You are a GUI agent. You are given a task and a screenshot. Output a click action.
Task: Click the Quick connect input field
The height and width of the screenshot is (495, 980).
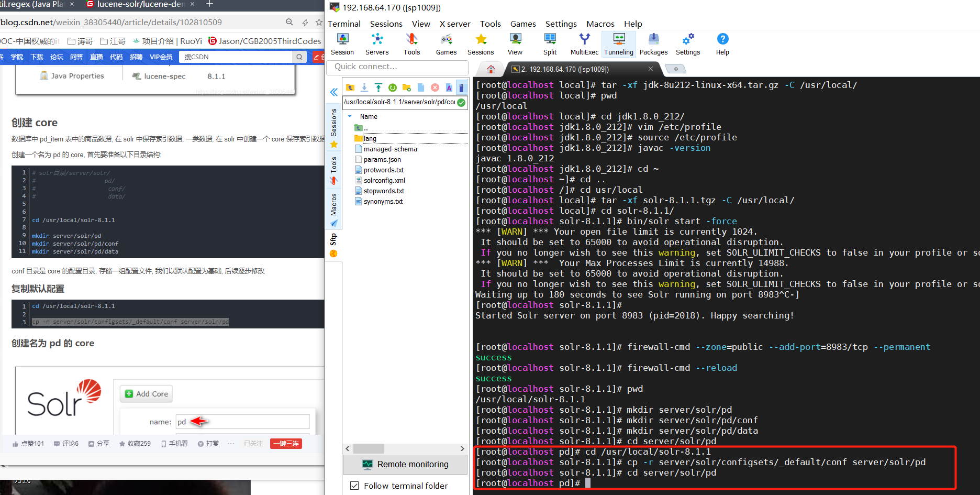coord(397,67)
